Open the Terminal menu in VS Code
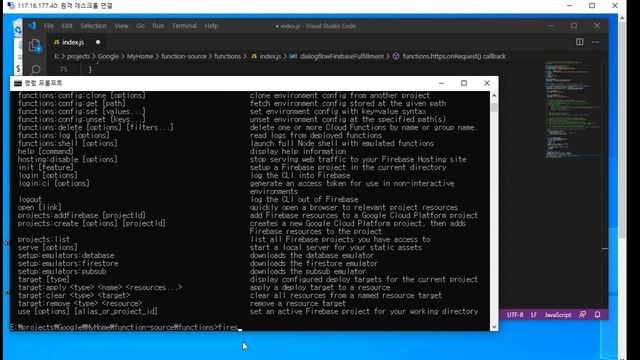 184,26
